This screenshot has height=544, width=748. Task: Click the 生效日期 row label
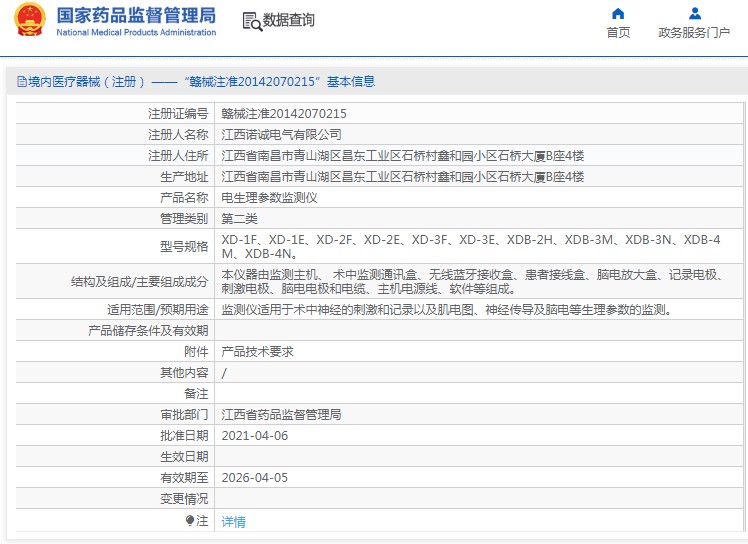click(x=184, y=457)
